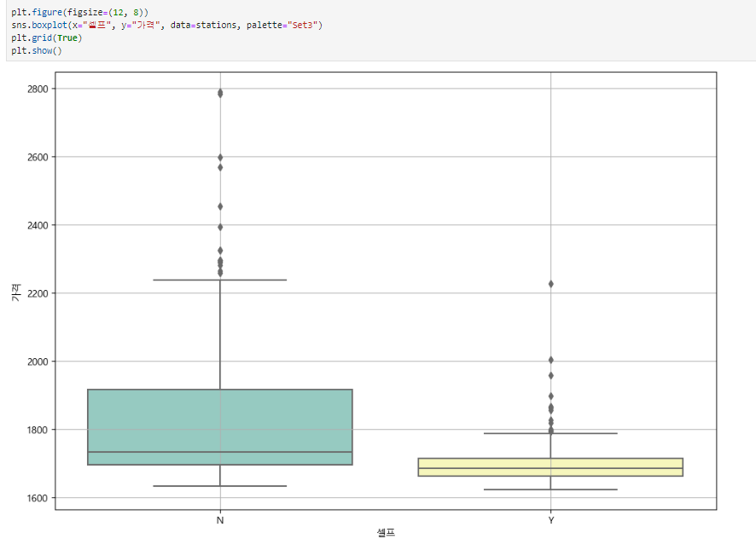Image resolution: width=756 pixels, height=550 pixels.
Task: Click the N outlier exactly at 2600
Action: click(220, 158)
